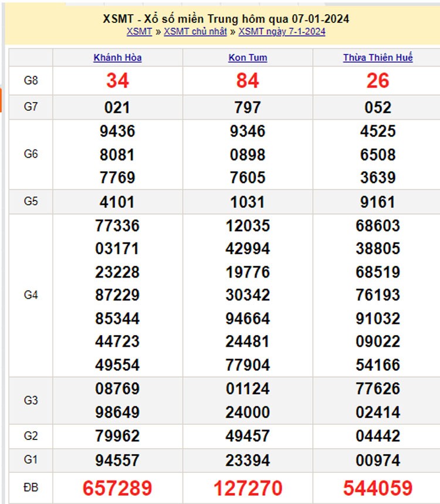The height and width of the screenshot is (504, 440).
Task: Select the G5 result 9161
Action: click(378, 202)
